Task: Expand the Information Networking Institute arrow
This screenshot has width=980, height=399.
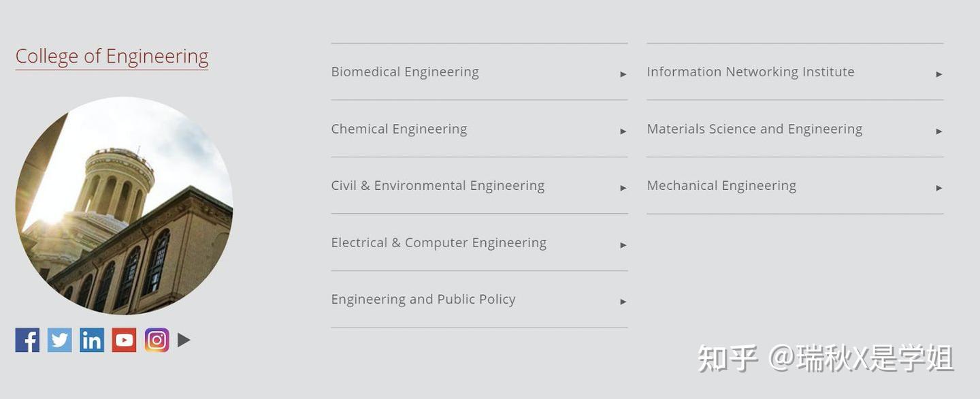Action: click(x=938, y=74)
